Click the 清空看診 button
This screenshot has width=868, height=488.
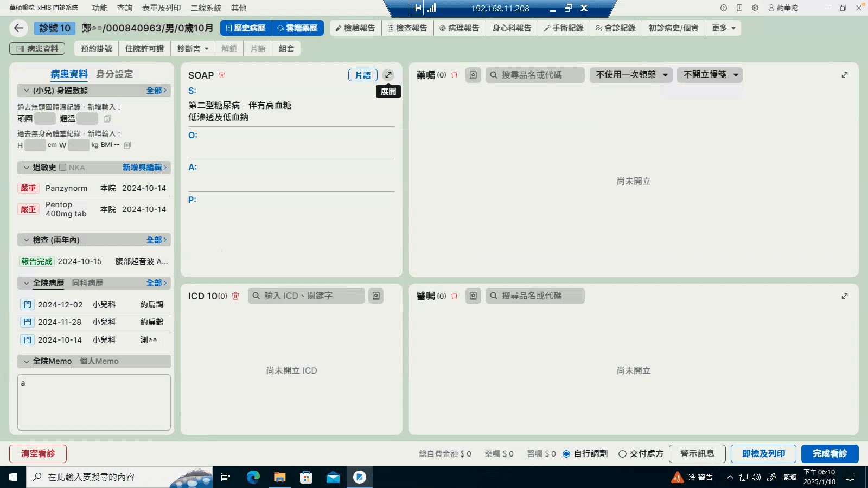38,454
